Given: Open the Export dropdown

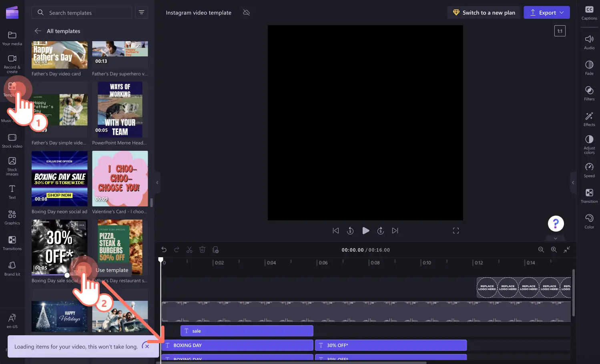Looking at the screenshot, I should click(547, 12).
